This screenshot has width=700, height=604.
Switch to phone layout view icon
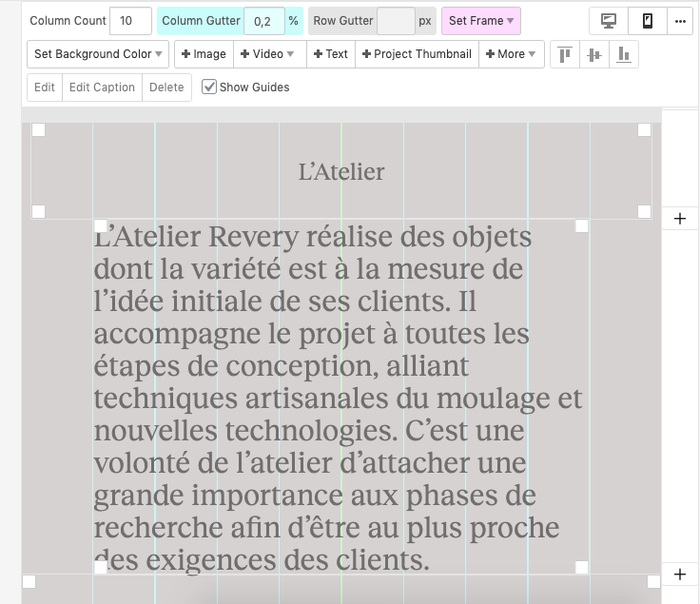click(x=648, y=21)
